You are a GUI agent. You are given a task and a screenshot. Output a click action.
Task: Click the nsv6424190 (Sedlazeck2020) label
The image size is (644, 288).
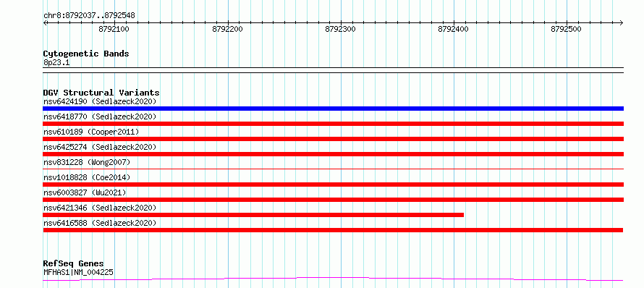pyautogui.click(x=100, y=101)
